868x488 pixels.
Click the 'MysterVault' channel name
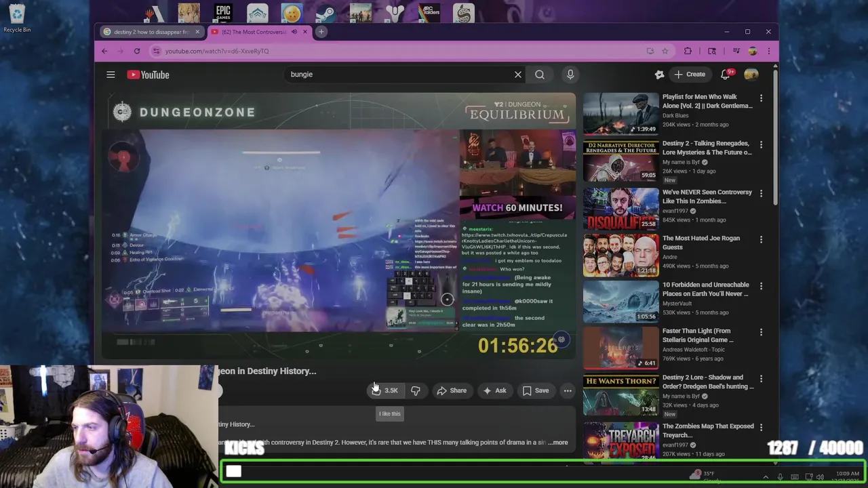(678, 304)
